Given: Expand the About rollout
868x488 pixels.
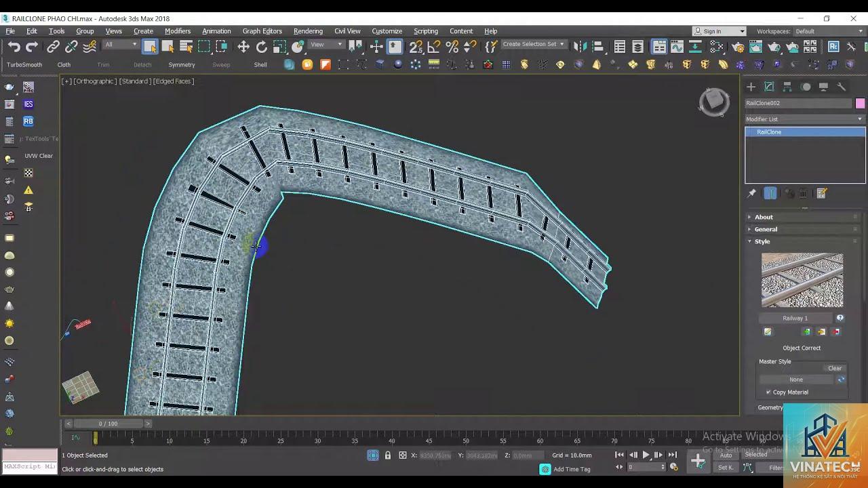Looking at the screenshot, I should pos(804,217).
